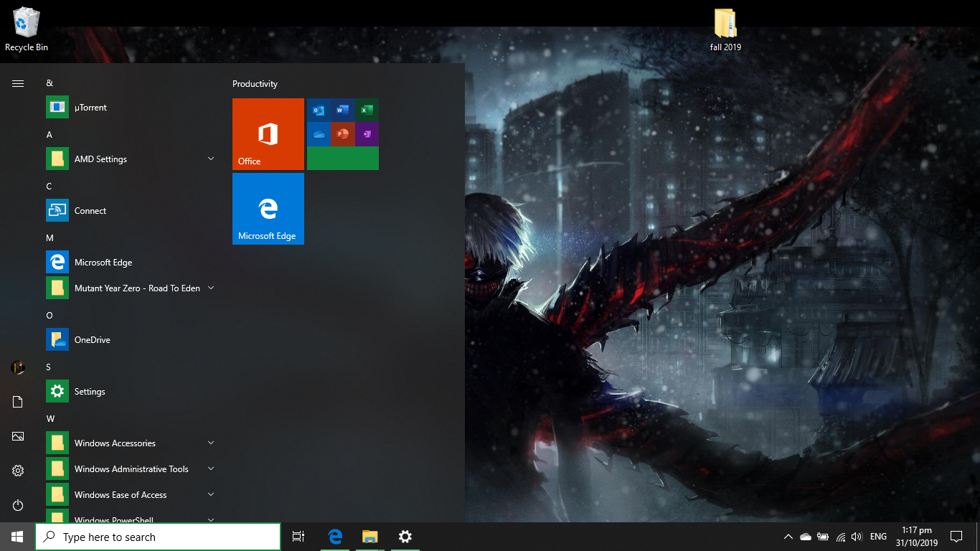The height and width of the screenshot is (551, 980).
Task: Click the "M" section letter header
Action: click(x=50, y=238)
